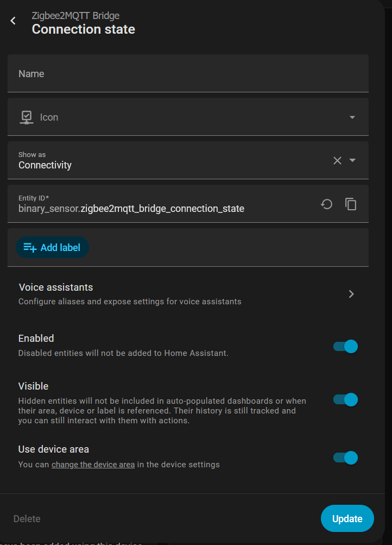The width and height of the screenshot is (392, 545).
Task: Go back using the left arrow icon
Action: 13,21
